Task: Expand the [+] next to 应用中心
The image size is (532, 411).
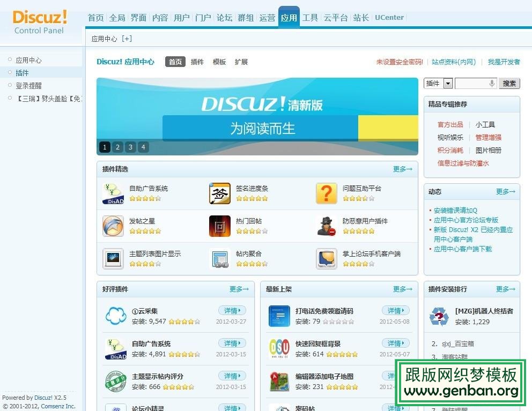Action: click(126, 39)
